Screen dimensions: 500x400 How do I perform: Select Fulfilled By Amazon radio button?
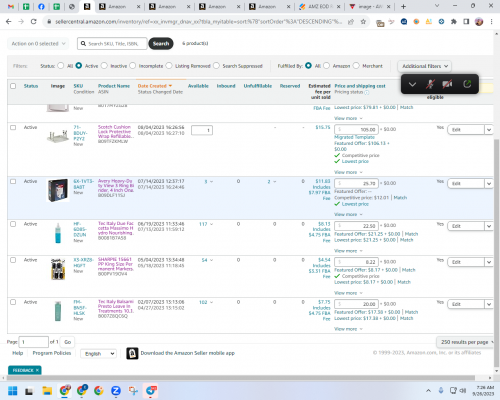[326, 66]
